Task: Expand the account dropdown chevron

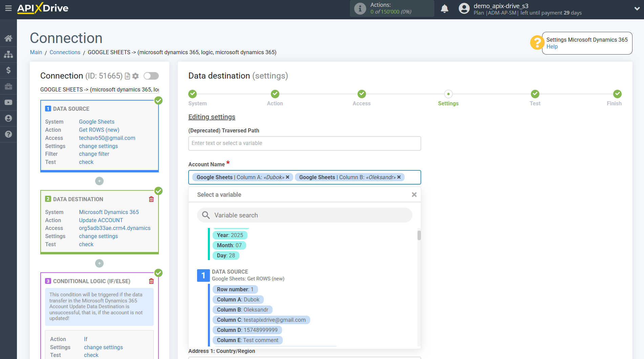Action: (637, 9)
